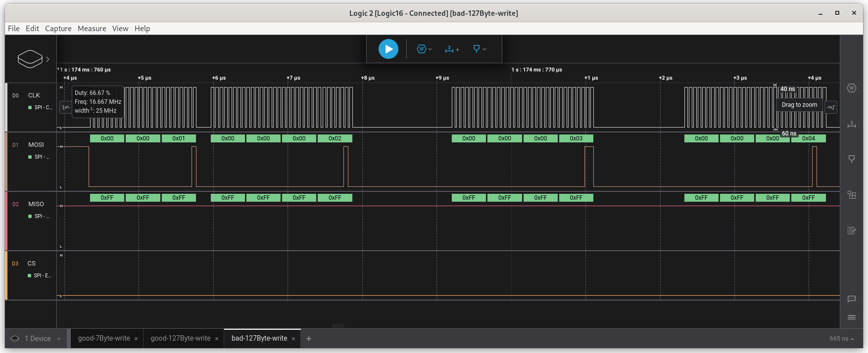Close the good-127Byte-write tab

tap(217, 339)
